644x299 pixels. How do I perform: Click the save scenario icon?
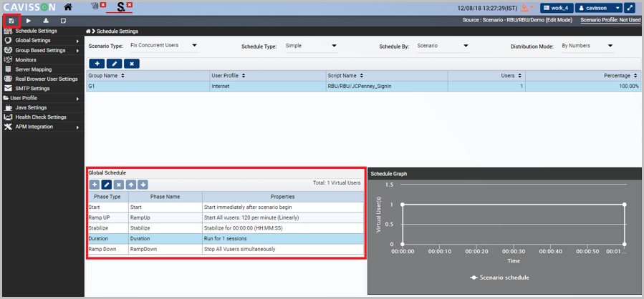11,21
